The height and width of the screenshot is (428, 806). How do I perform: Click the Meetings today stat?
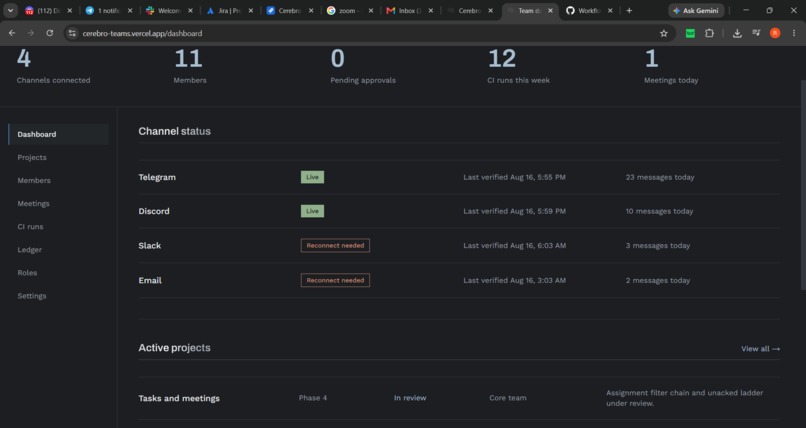pos(671,67)
